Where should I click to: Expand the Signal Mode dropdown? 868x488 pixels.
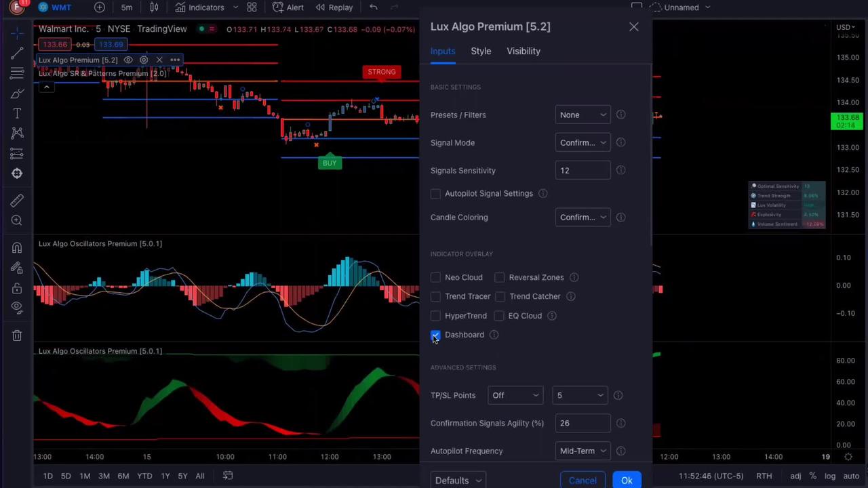(582, 142)
